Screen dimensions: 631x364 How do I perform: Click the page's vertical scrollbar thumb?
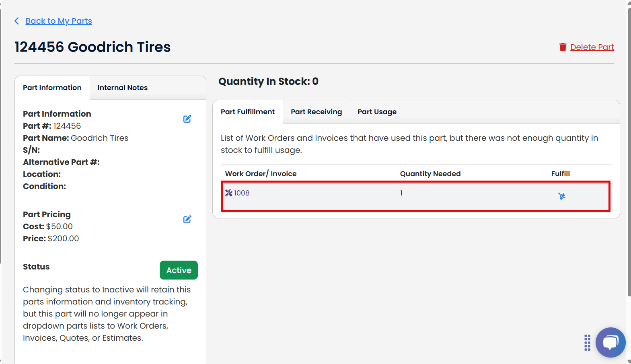coord(629,153)
